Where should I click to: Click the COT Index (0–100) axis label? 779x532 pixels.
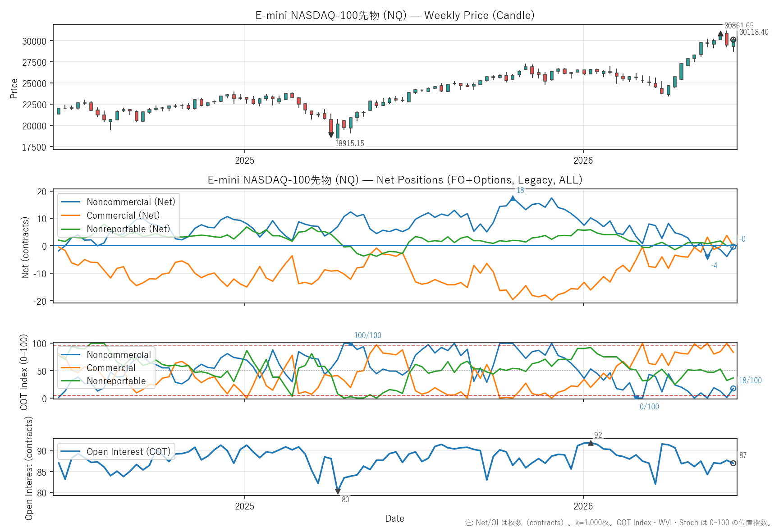[x=24, y=372]
